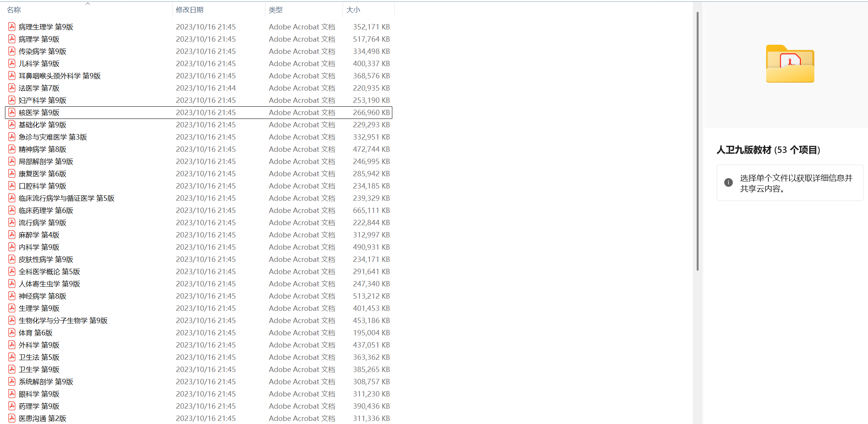Click the PDF icon for 康复医学 第6版
The height and width of the screenshot is (424, 868).
point(12,174)
